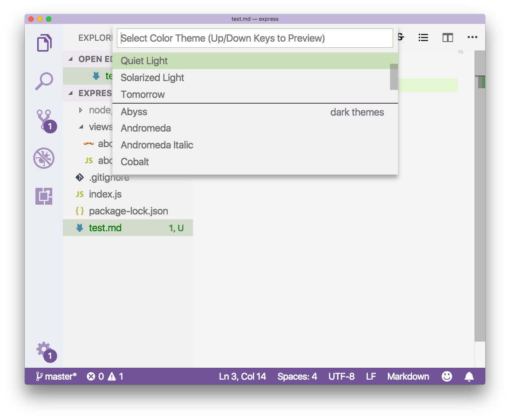
Task: Click the Select Color Theme input field
Action: [x=255, y=38]
